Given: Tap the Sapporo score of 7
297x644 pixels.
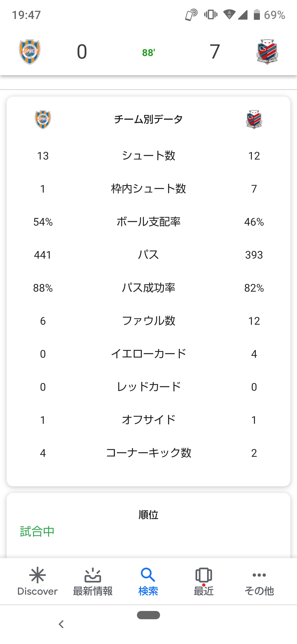Looking at the screenshot, I should click(214, 52).
